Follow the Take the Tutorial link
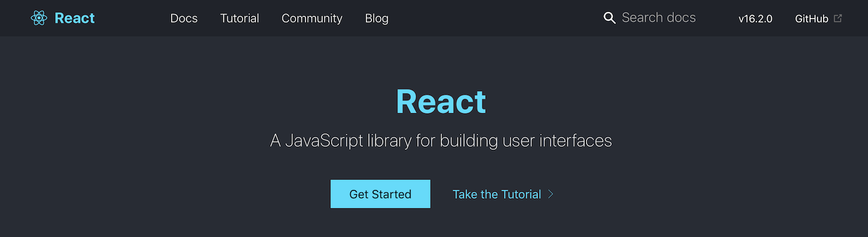This screenshot has width=868, height=237. coord(497,194)
